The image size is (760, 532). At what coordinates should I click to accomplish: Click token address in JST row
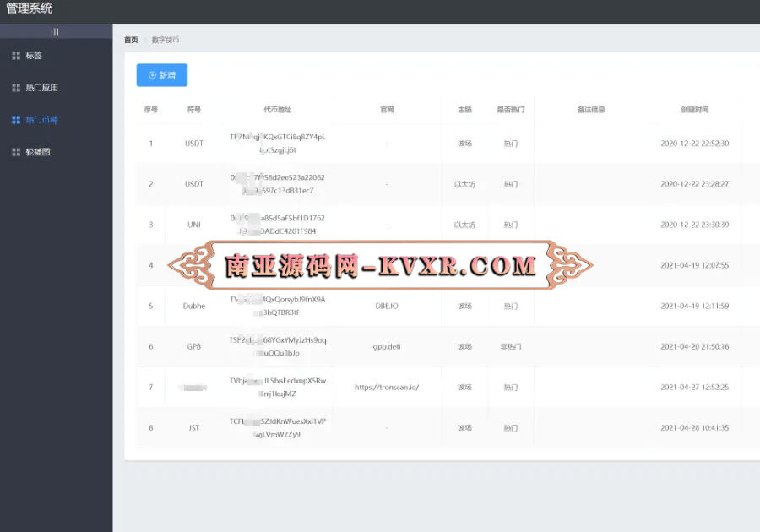click(x=277, y=428)
